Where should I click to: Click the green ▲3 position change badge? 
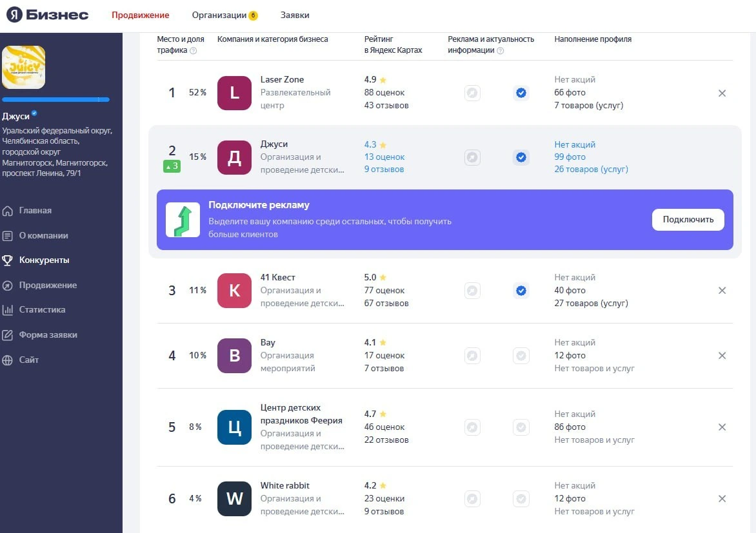click(172, 166)
